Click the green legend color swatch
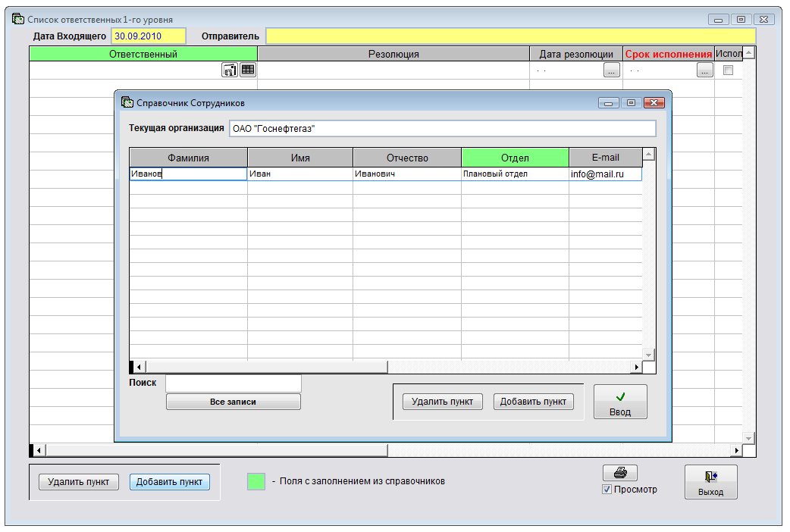 (x=256, y=481)
